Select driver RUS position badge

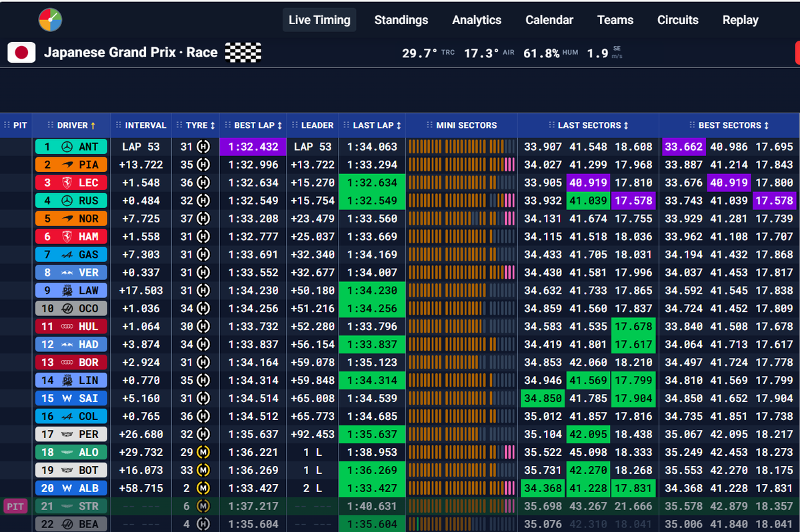71,201
